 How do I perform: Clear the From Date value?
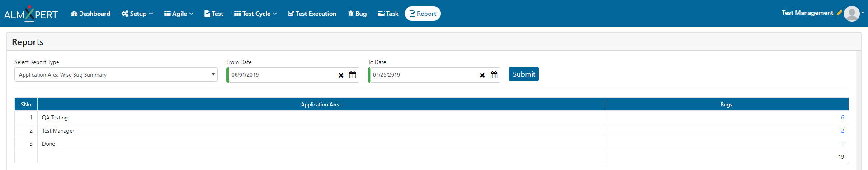(x=341, y=75)
